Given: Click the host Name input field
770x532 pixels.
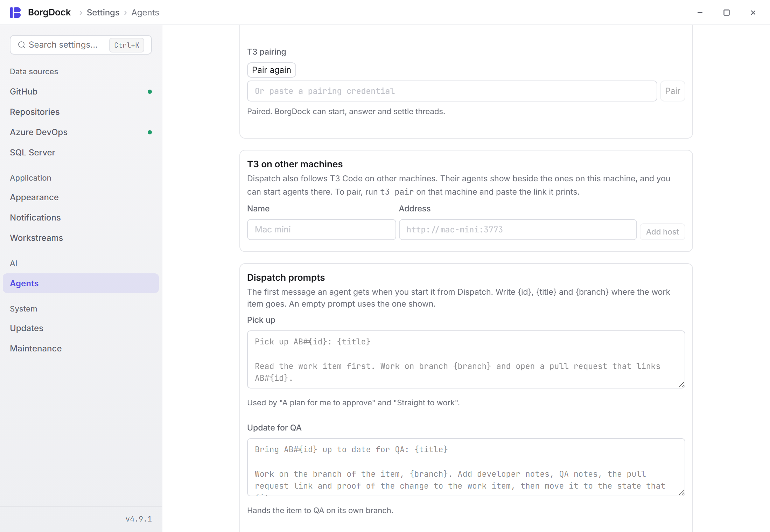Looking at the screenshot, I should (321, 230).
